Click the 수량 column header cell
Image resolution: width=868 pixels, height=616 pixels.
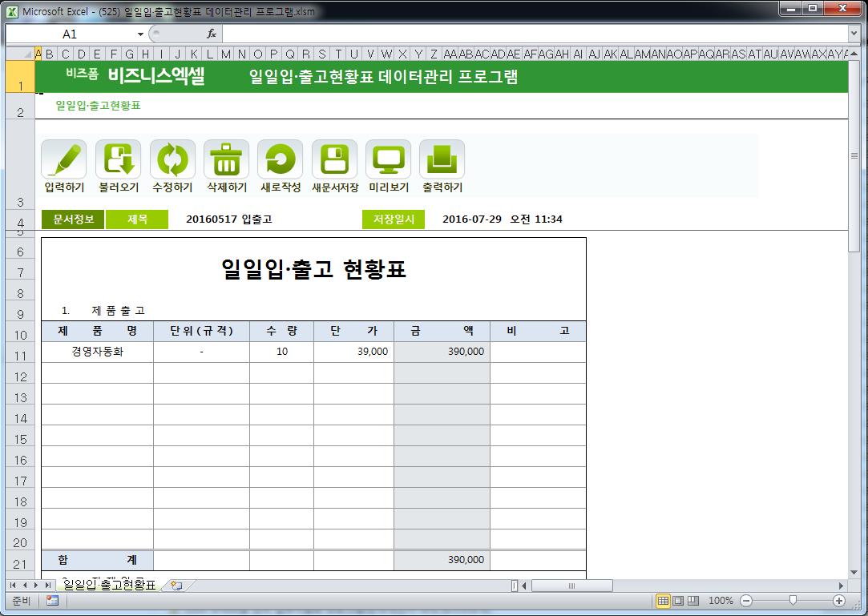(282, 331)
